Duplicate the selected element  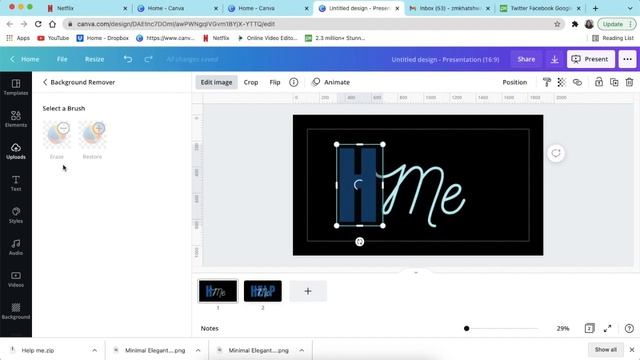click(x=614, y=82)
